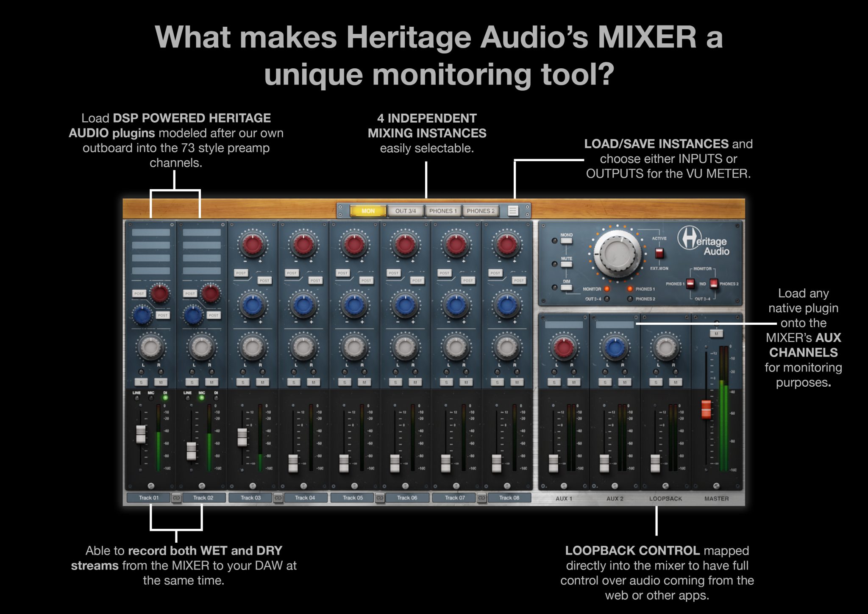Click the Track 08 name field

(509, 498)
